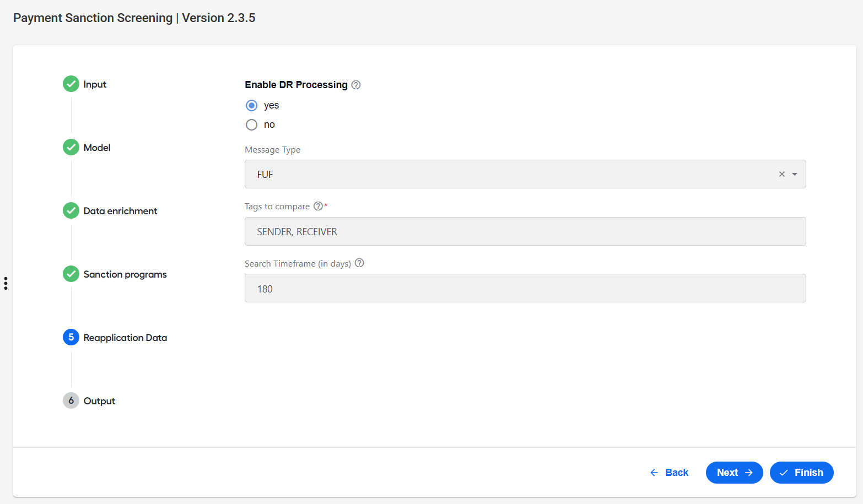Image resolution: width=863 pixels, height=504 pixels.
Task: Click the green checkmark for Input step
Action: [71, 84]
